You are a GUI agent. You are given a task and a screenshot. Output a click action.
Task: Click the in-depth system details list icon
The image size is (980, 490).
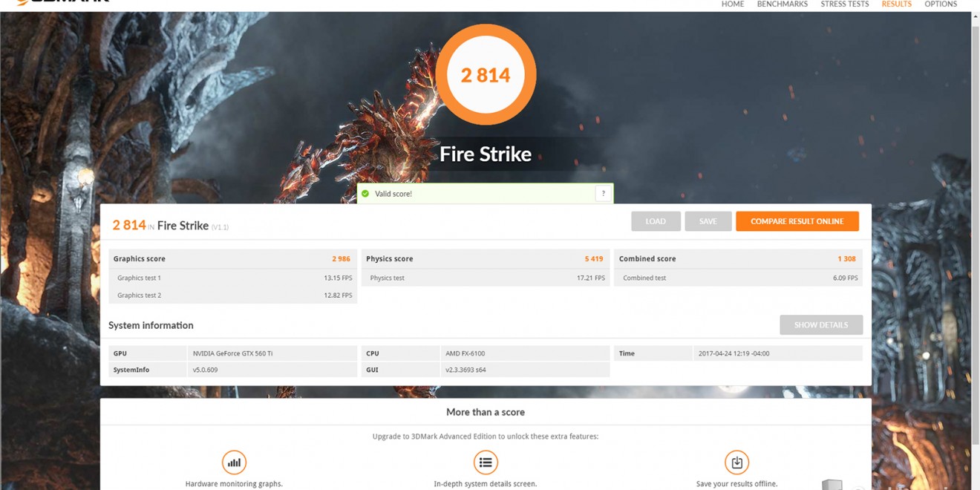[x=486, y=463]
